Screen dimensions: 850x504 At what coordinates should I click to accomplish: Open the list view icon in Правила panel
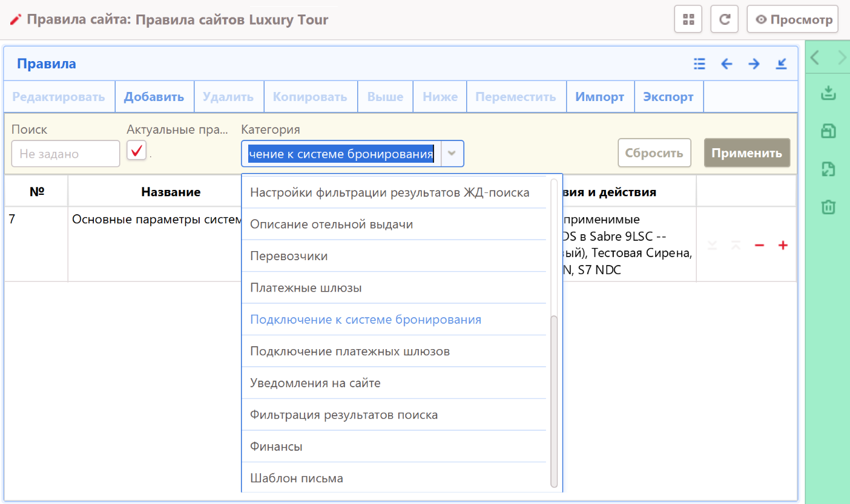[x=700, y=64]
